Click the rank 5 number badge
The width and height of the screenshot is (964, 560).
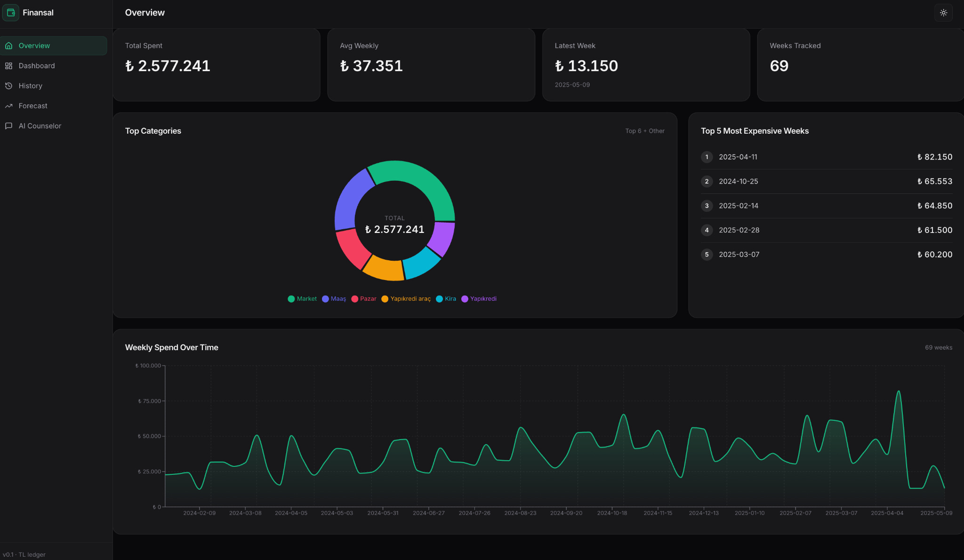[707, 255]
